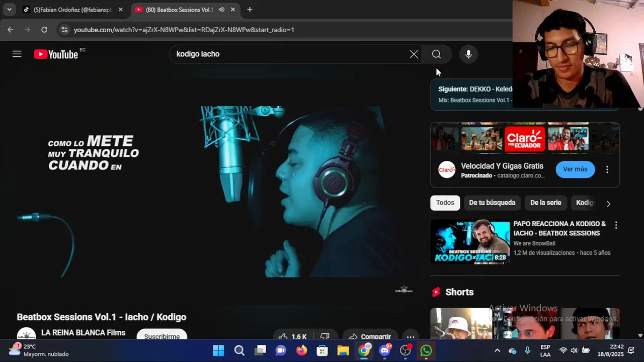Click the browser back arrow

pos(11,30)
